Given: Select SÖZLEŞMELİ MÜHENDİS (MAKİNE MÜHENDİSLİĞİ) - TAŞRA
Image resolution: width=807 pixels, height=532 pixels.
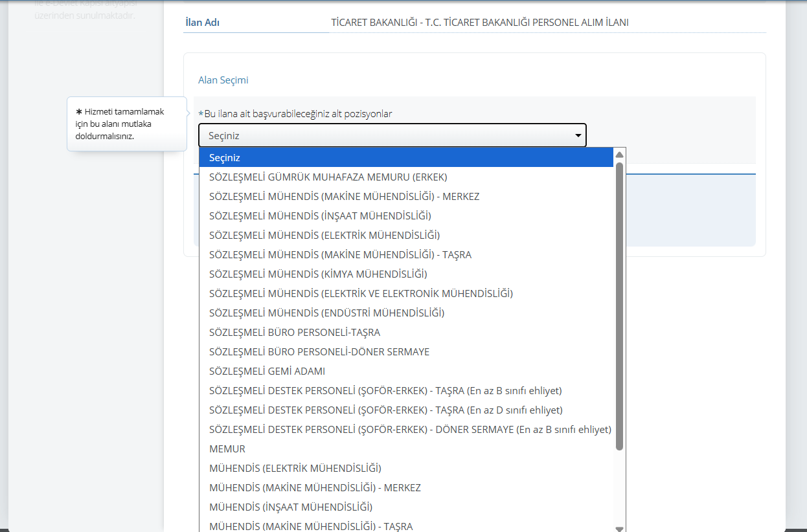Looking at the screenshot, I should (340, 255).
